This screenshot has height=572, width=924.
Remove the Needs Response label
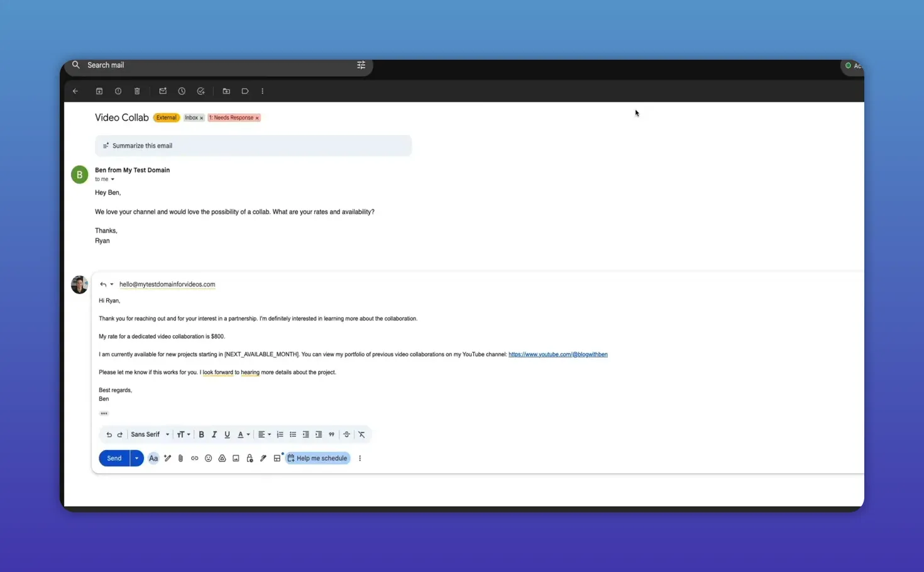pos(257,118)
